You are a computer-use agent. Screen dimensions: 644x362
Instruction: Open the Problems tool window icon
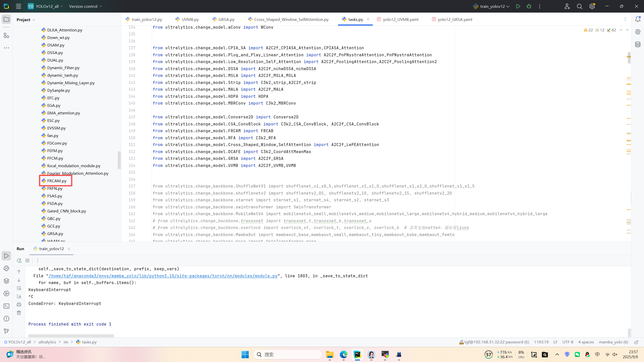6,319
